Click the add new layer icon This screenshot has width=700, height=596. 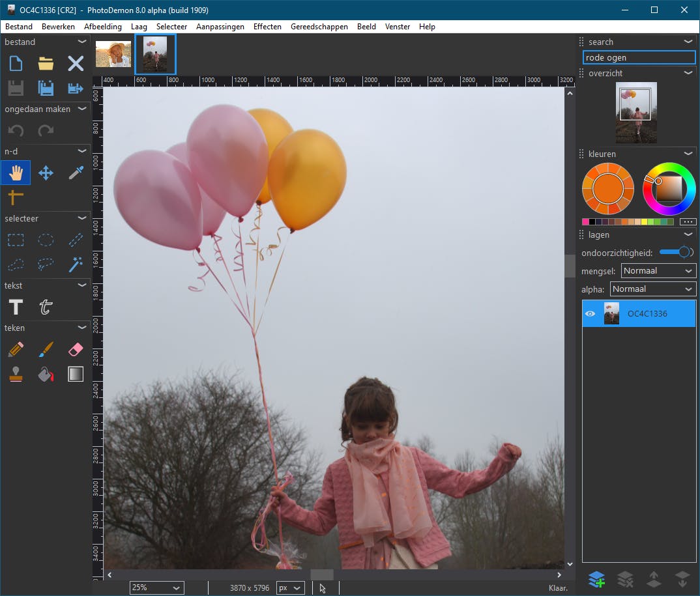[596, 578]
